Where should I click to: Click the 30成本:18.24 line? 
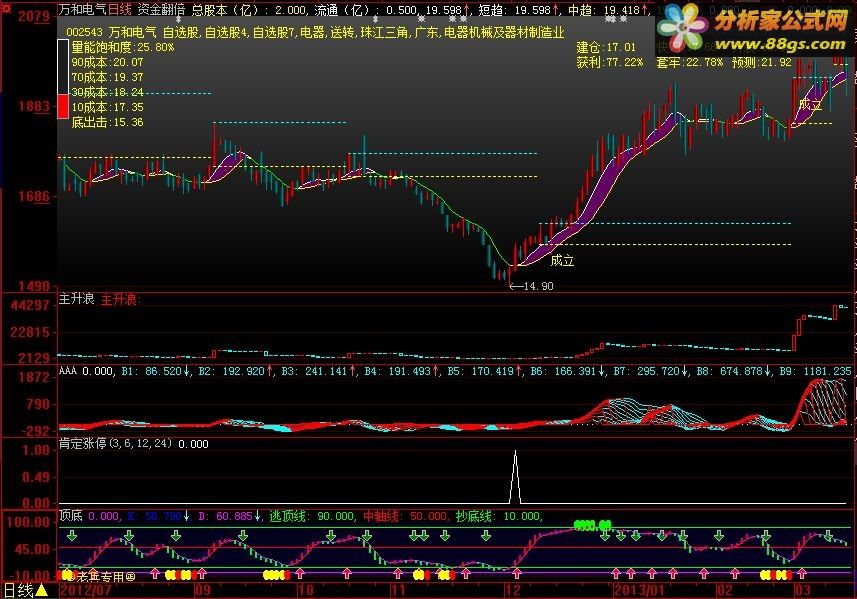tap(108, 92)
